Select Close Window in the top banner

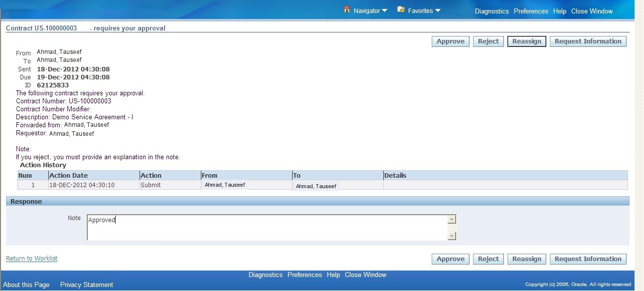pyautogui.click(x=592, y=11)
